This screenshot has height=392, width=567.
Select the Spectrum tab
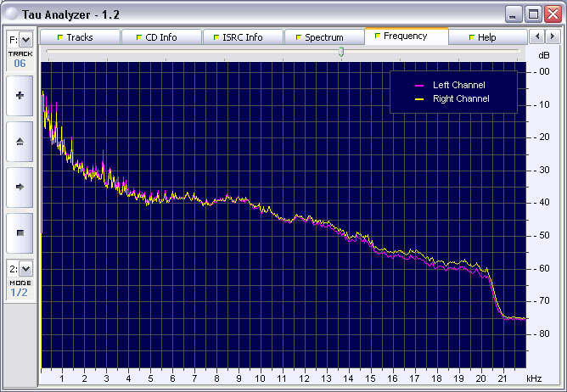click(x=323, y=37)
